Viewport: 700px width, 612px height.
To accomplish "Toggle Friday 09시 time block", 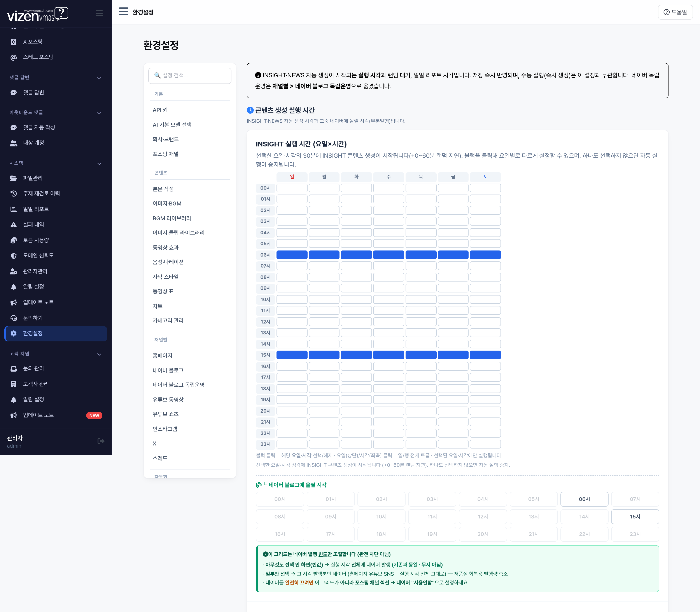I will [x=453, y=288].
